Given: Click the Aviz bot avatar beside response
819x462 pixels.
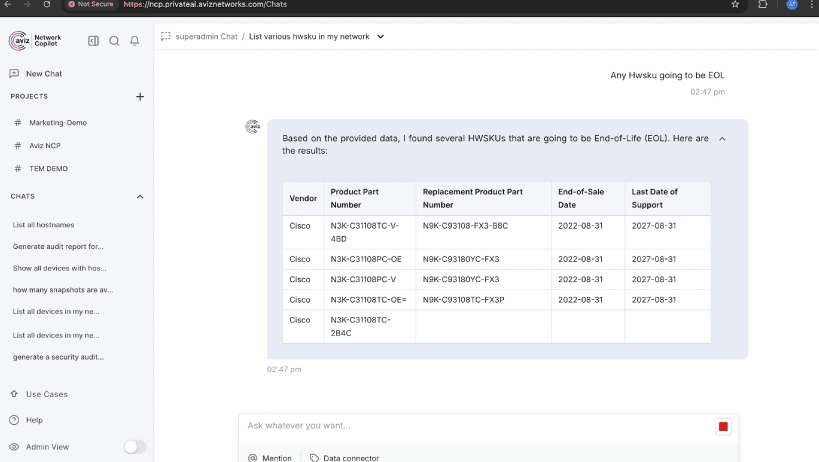Looking at the screenshot, I should (x=252, y=126).
